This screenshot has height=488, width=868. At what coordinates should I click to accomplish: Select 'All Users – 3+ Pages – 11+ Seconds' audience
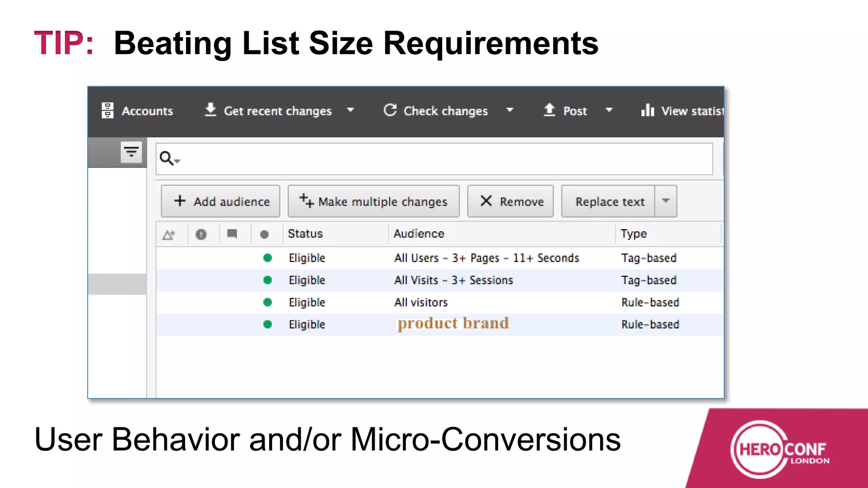(x=487, y=258)
